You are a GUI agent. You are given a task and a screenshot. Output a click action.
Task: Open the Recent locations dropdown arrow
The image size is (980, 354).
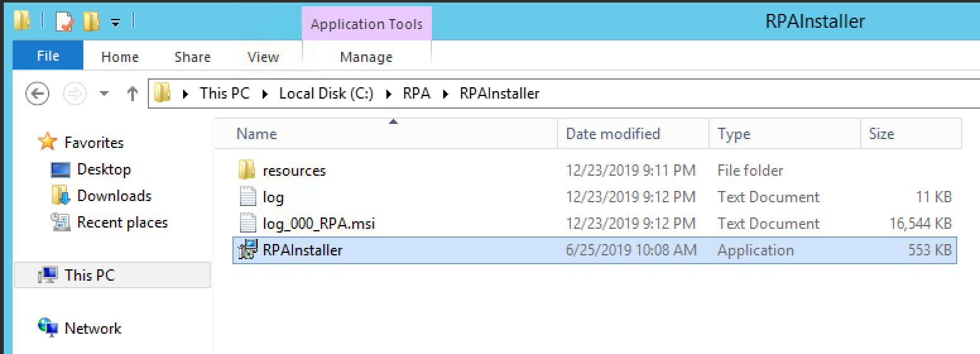[x=104, y=94]
